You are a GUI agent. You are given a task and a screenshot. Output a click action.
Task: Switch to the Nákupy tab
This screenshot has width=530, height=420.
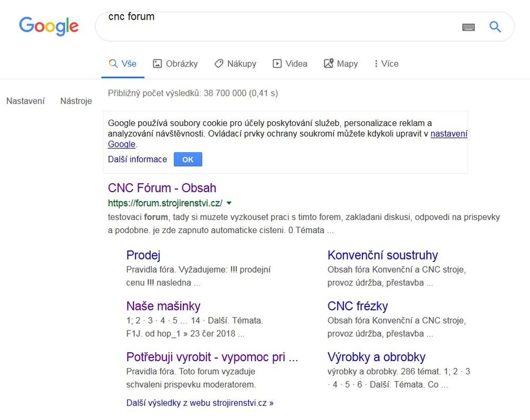point(235,64)
